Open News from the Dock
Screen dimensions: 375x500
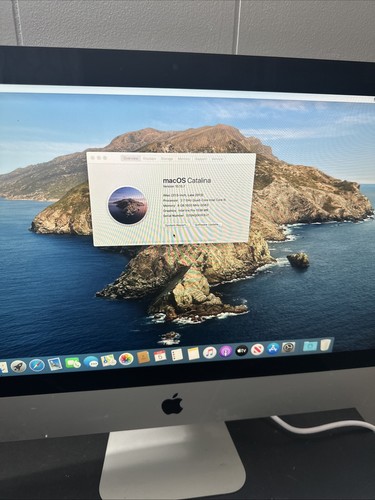(x=257, y=349)
